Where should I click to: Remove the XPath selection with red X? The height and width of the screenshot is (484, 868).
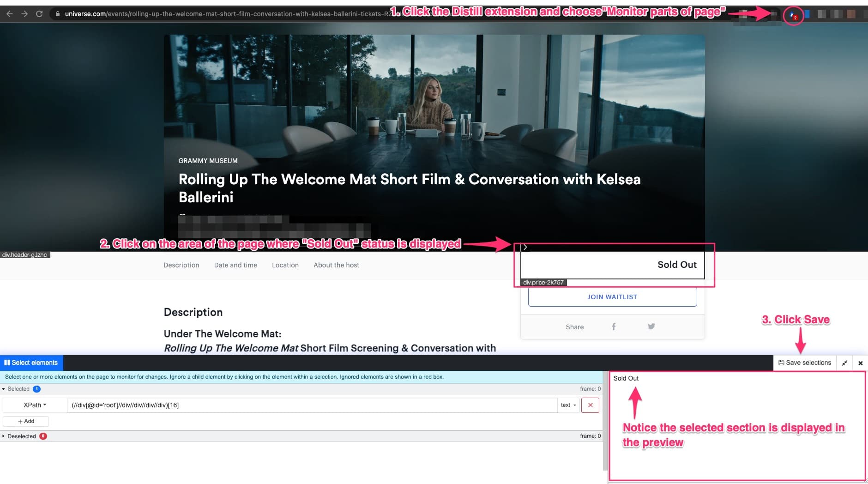590,405
